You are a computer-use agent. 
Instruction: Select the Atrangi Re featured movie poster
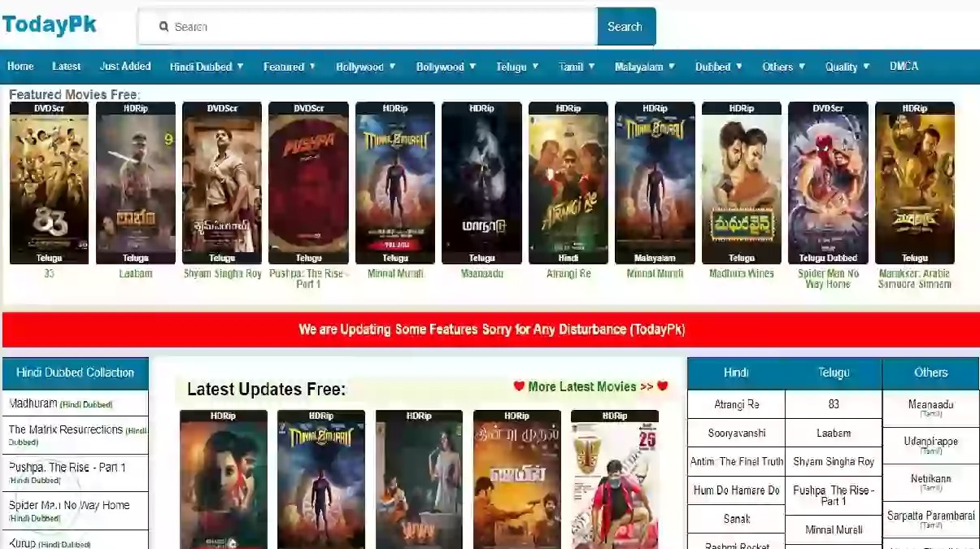click(x=568, y=183)
